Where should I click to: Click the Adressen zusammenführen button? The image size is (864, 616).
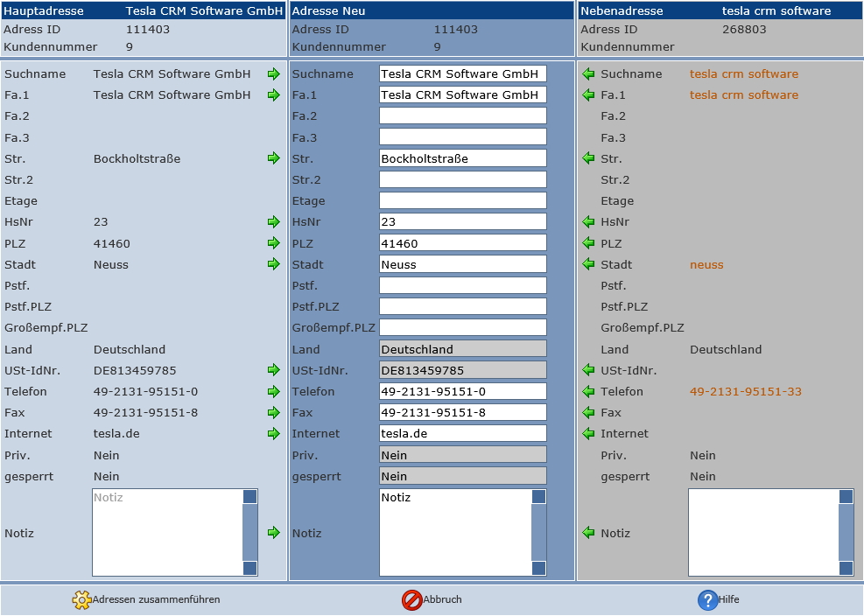pos(146,600)
